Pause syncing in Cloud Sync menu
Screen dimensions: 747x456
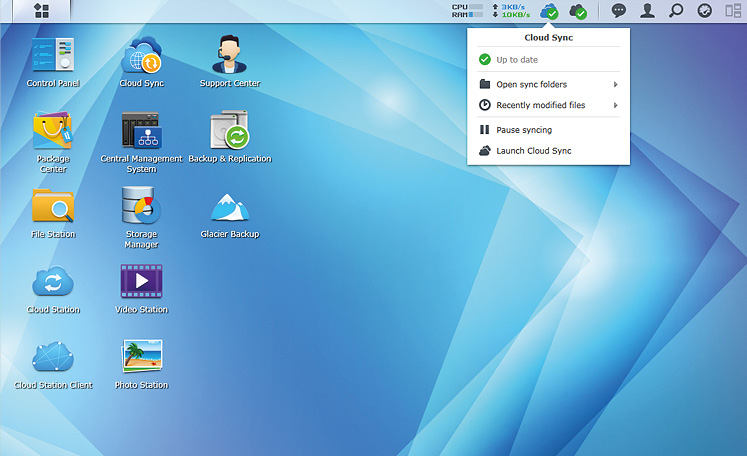pyautogui.click(x=524, y=130)
